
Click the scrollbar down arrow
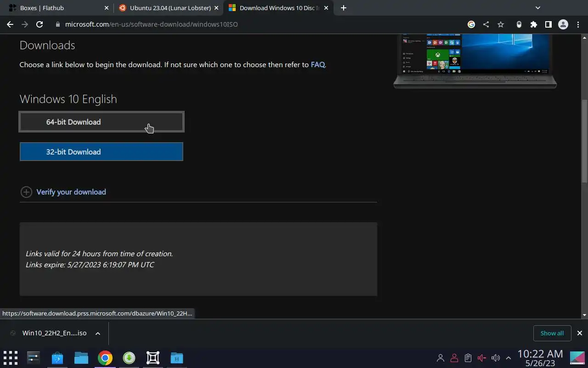click(584, 315)
